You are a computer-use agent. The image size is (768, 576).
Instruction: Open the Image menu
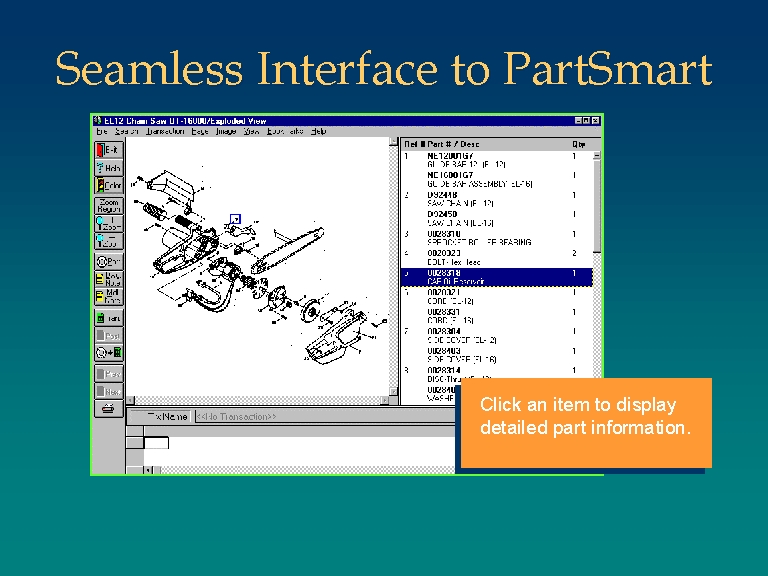[226, 131]
